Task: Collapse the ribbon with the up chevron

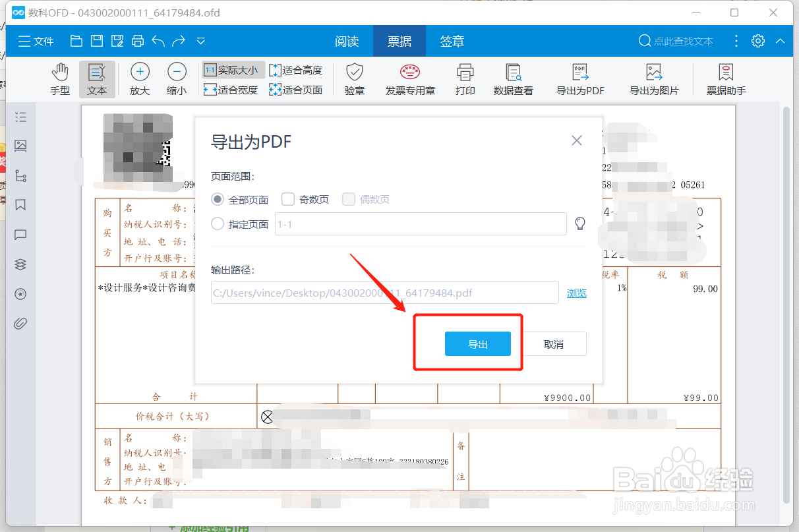Action: pyautogui.click(x=781, y=40)
